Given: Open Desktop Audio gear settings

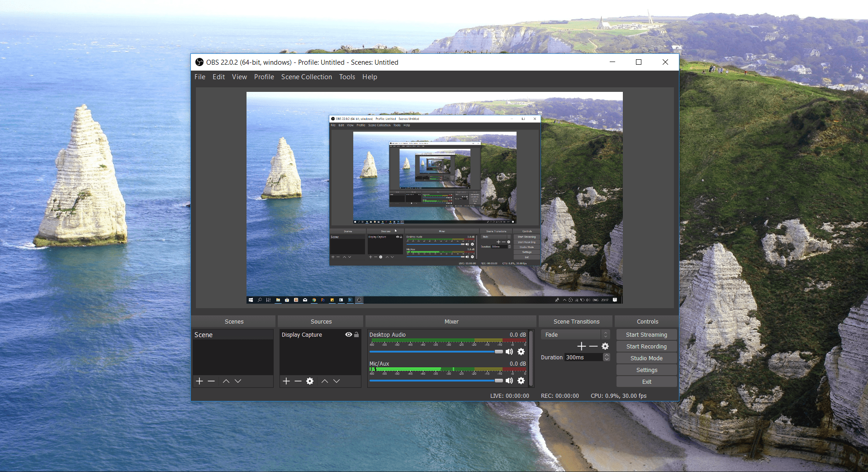Looking at the screenshot, I should pos(521,352).
